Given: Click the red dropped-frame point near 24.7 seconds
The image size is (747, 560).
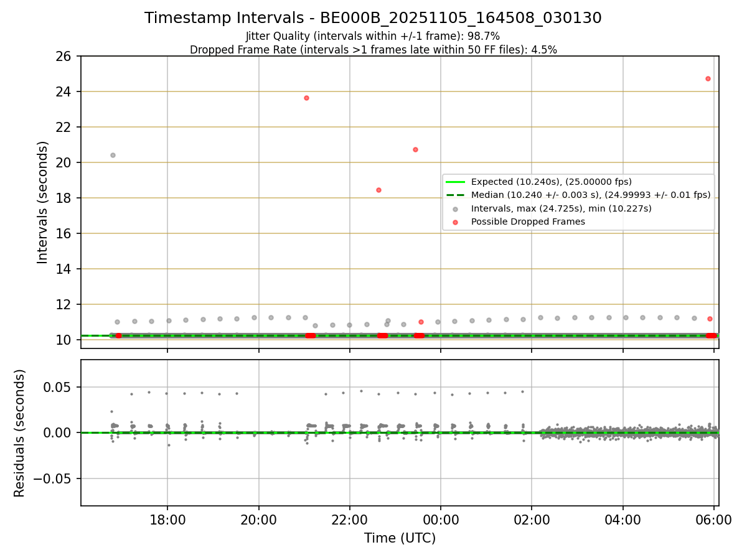Looking at the screenshot, I should [708, 78].
